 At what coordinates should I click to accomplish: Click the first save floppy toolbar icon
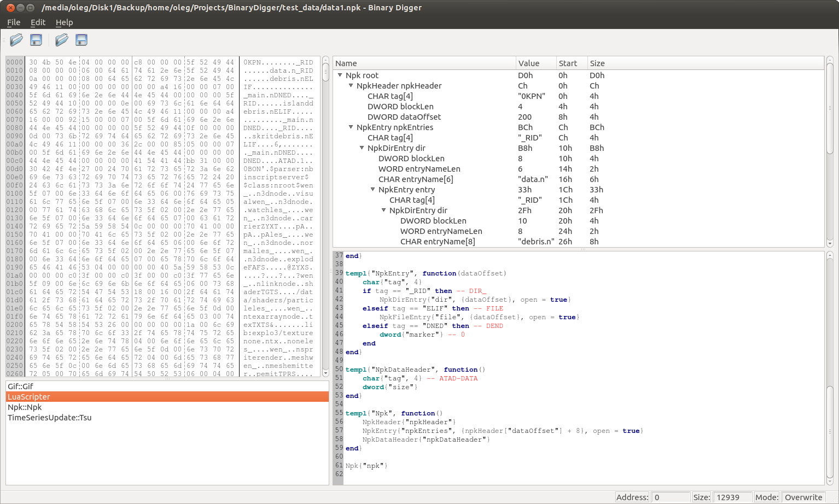click(x=36, y=40)
